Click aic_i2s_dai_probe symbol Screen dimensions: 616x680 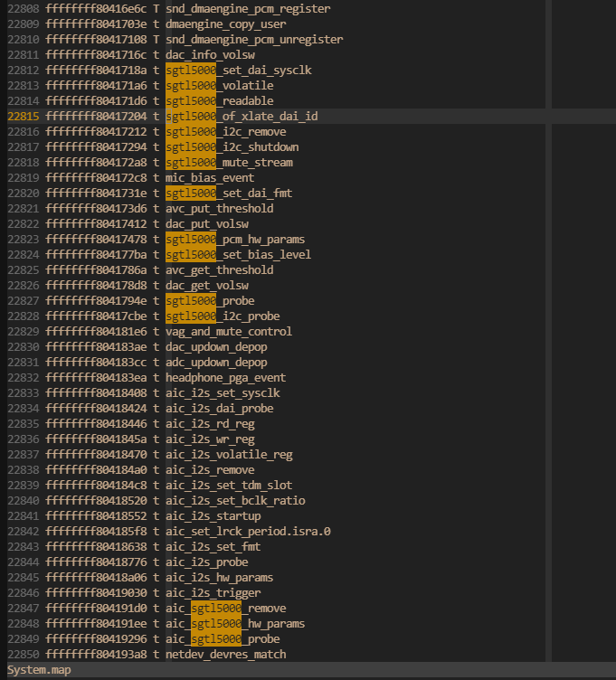220,409
